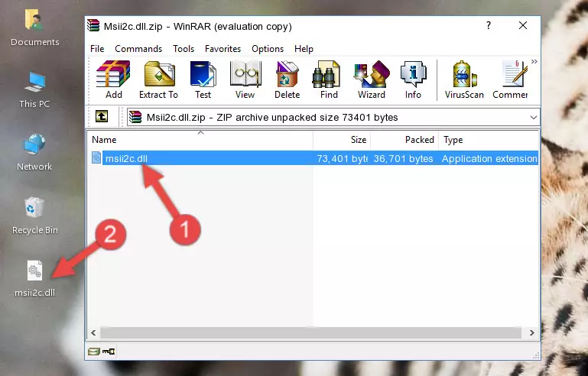The width and height of the screenshot is (588, 376).
Task: Launch the Wizard tool
Action: [372, 79]
